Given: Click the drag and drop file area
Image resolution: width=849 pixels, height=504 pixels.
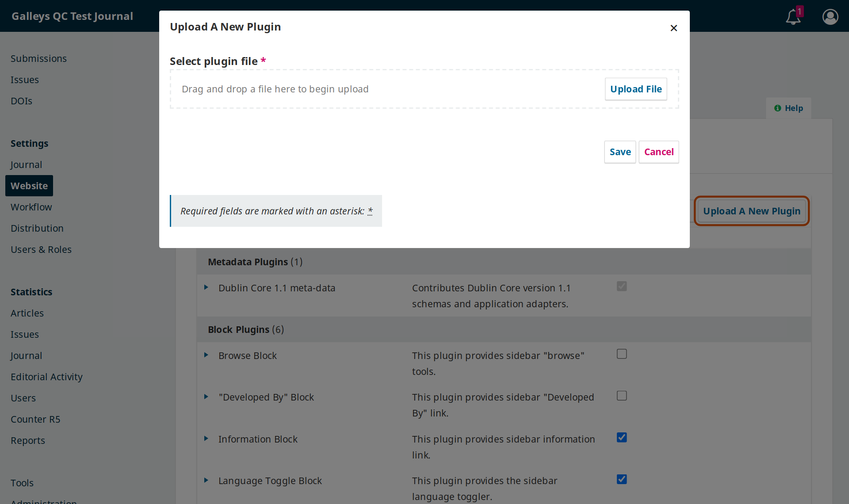Looking at the screenshot, I should (x=424, y=89).
